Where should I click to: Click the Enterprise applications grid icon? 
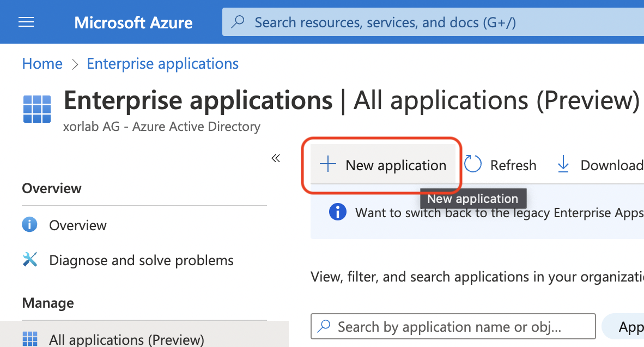click(37, 109)
